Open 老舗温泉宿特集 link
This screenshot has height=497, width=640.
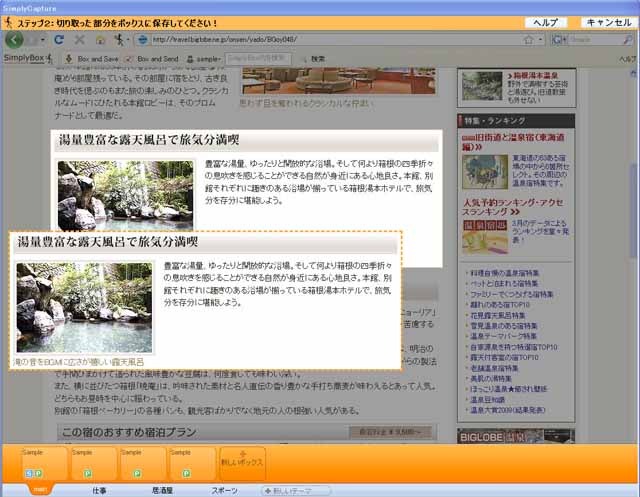tap(494, 368)
